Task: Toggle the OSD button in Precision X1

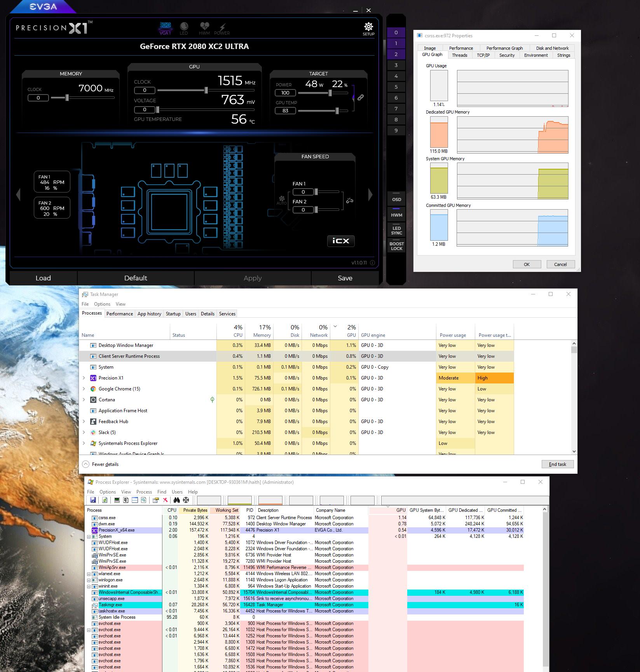Action: [396, 198]
